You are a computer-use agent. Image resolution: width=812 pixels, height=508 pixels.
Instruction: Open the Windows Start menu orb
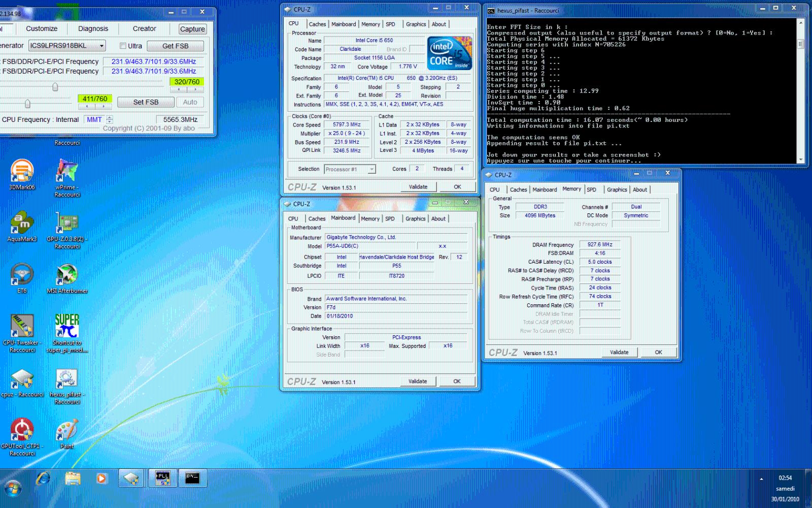coord(13,489)
